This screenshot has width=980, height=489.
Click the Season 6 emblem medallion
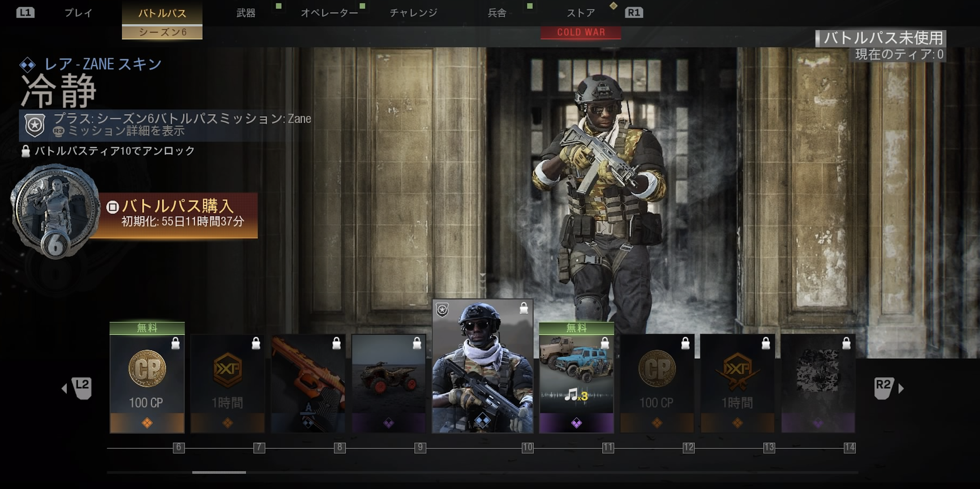(55, 211)
